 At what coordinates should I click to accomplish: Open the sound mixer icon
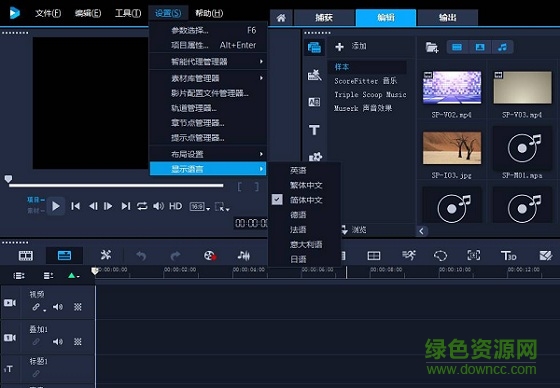244,255
